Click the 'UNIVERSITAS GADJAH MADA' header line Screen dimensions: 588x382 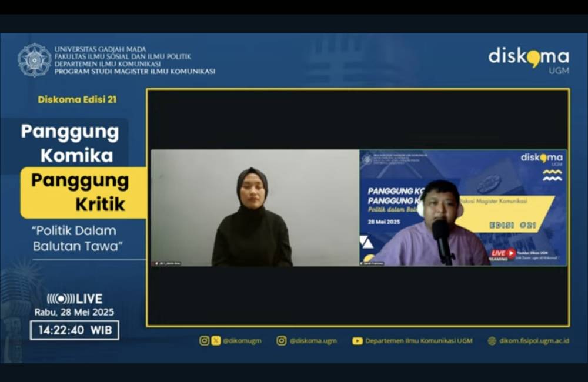coord(100,49)
